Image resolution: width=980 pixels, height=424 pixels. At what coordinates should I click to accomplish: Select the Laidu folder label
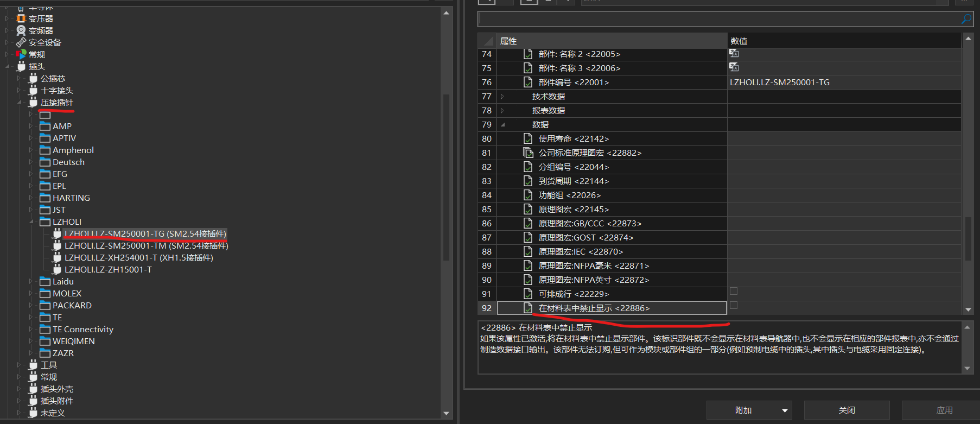pos(63,281)
